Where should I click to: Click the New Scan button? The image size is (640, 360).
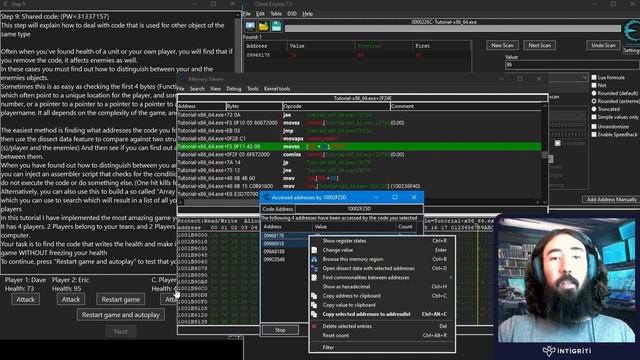[x=502, y=45]
